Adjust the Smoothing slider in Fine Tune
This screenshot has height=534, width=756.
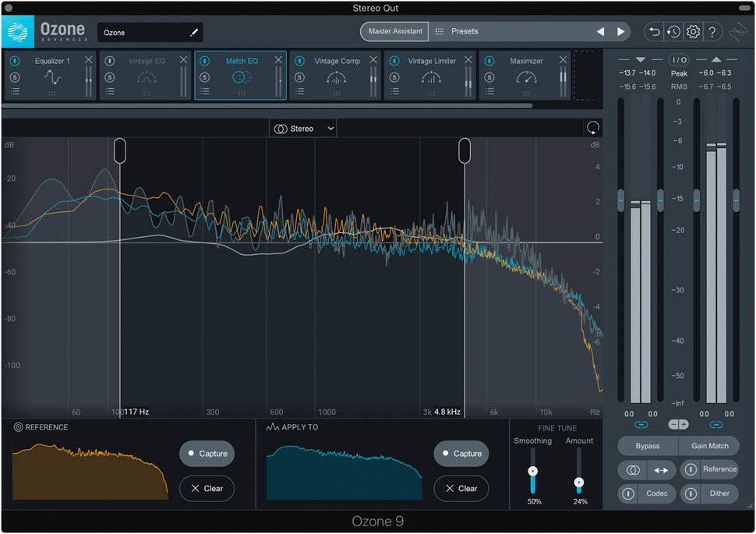[x=534, y=469]
